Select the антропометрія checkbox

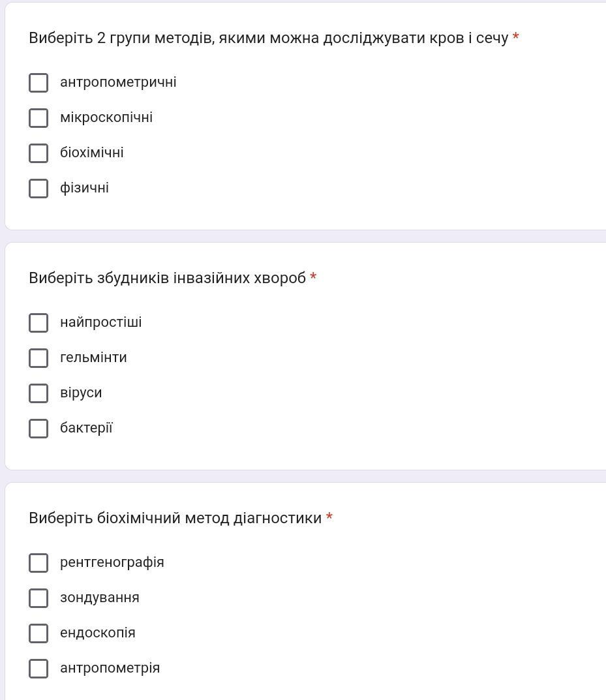[x=38, y=669]
